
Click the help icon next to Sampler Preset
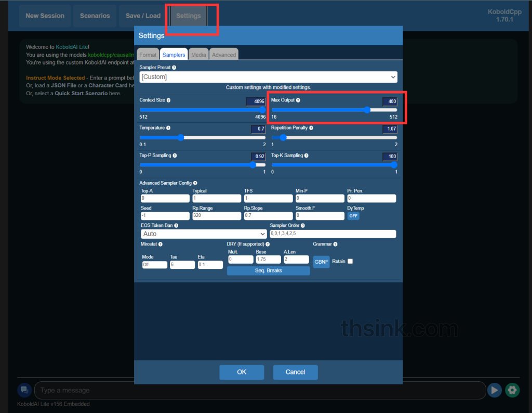[x=174, y=68]
